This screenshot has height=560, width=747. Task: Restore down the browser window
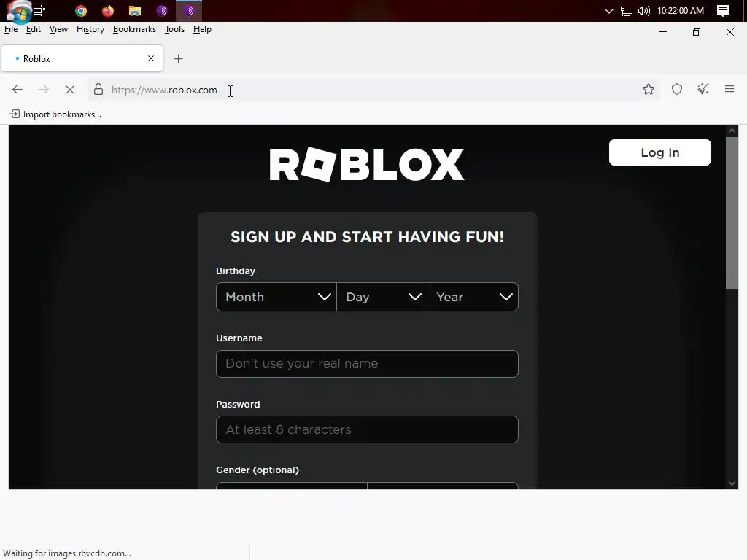(697, 32)
